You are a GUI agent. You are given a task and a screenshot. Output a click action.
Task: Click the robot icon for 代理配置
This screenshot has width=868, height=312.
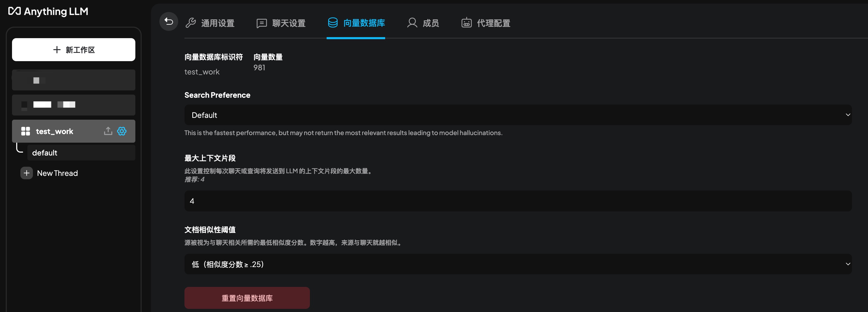click(x=466, y=23)
